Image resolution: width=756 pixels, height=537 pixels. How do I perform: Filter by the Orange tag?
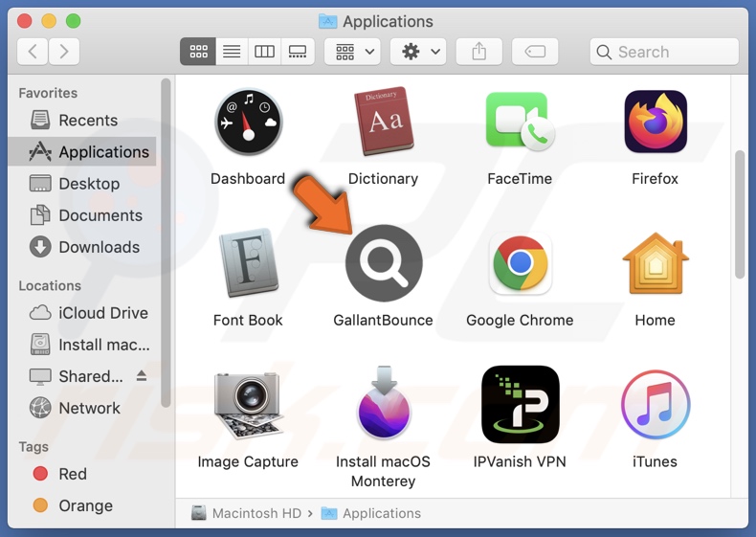(81, 505)
